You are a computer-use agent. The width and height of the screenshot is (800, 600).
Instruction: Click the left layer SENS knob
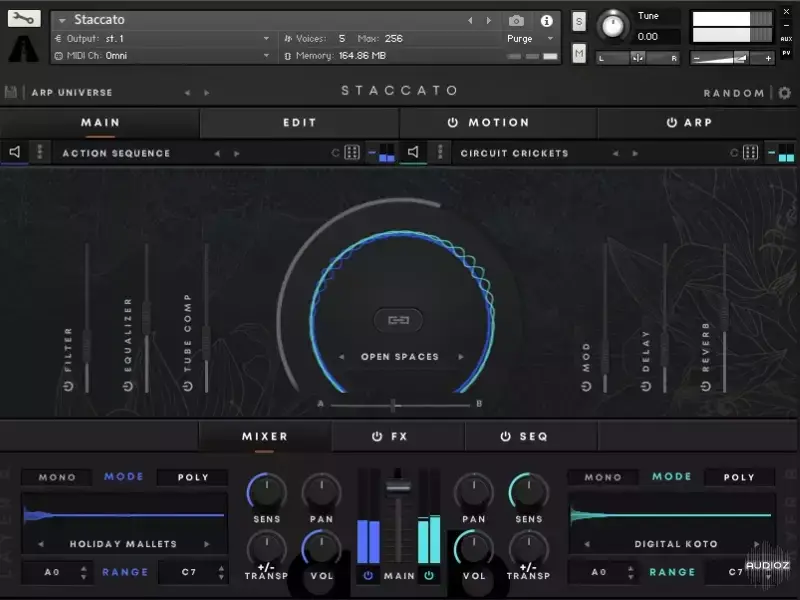(266, 492)
